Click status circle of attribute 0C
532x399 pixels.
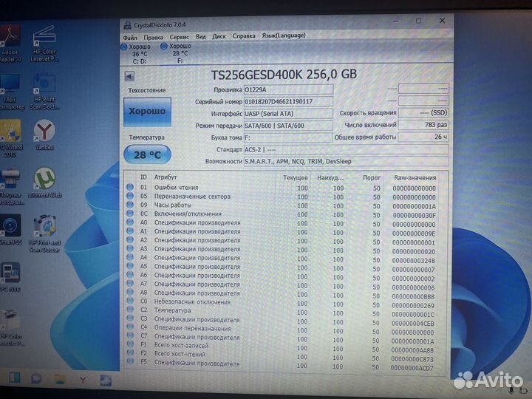tap(130, 213)
